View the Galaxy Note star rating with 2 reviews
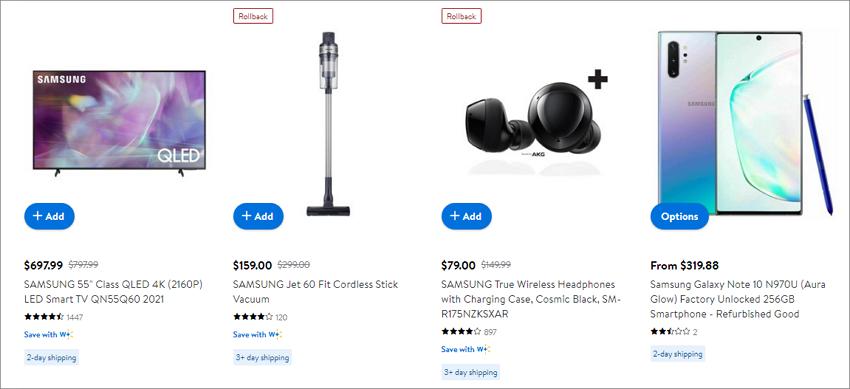850x389 pixels. [674, 332]
